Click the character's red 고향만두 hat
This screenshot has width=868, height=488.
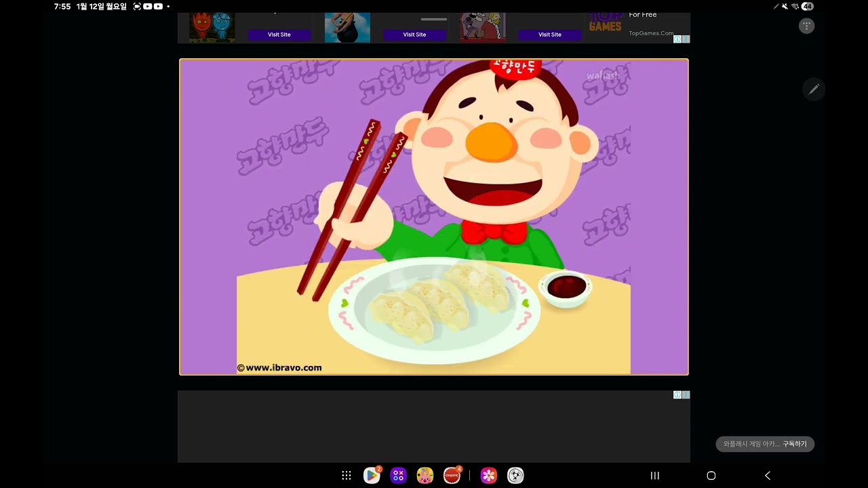(516, 68)
